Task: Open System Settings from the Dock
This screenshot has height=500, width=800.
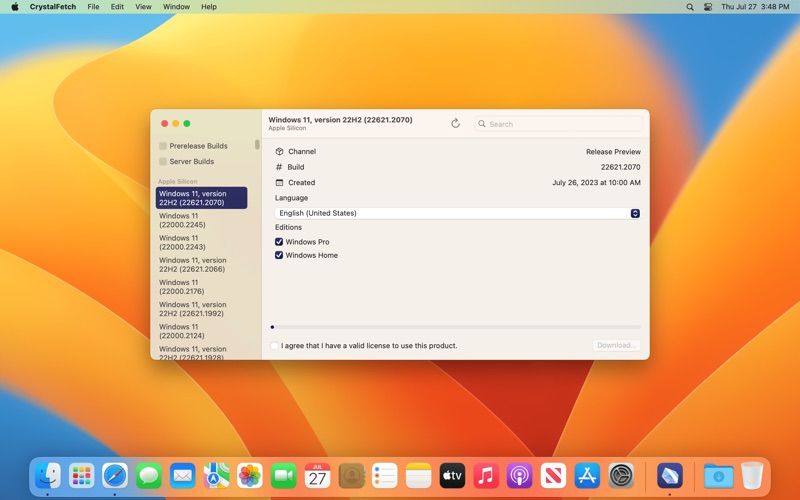Action: (621, 476)
